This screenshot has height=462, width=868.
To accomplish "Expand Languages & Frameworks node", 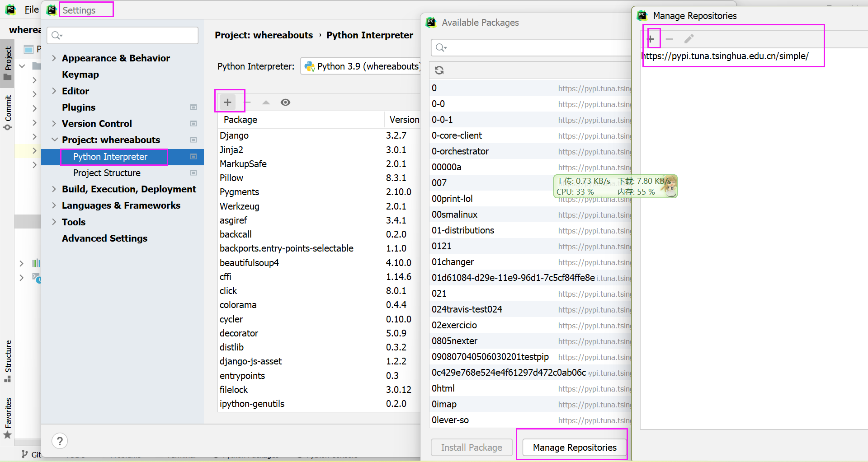I will [54, 205].
